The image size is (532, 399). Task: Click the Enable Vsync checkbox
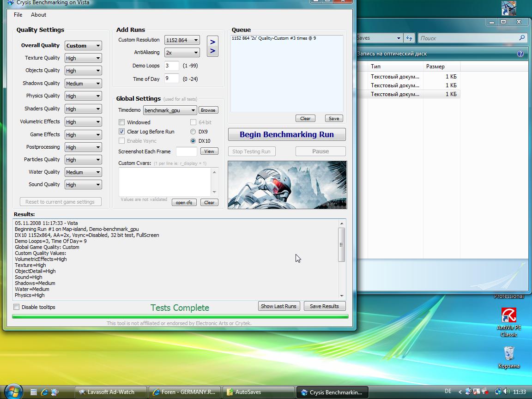point(121,140)
